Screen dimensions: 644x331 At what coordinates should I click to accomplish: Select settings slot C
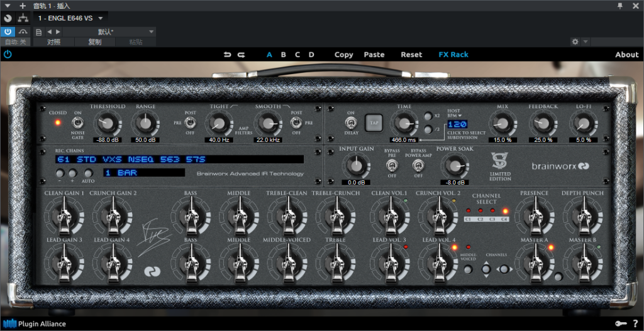pos(297,55)
